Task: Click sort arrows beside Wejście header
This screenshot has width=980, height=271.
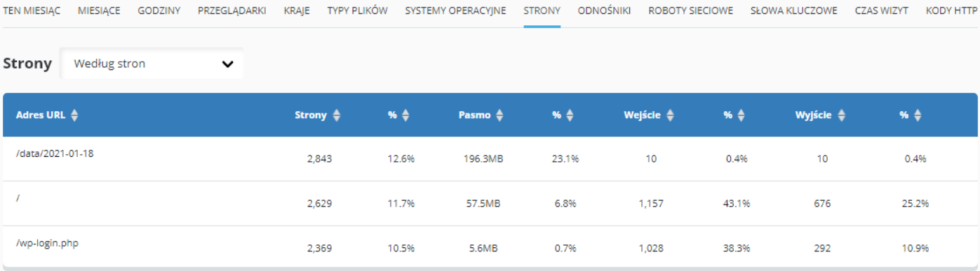Action: click(x=671, y=116)
